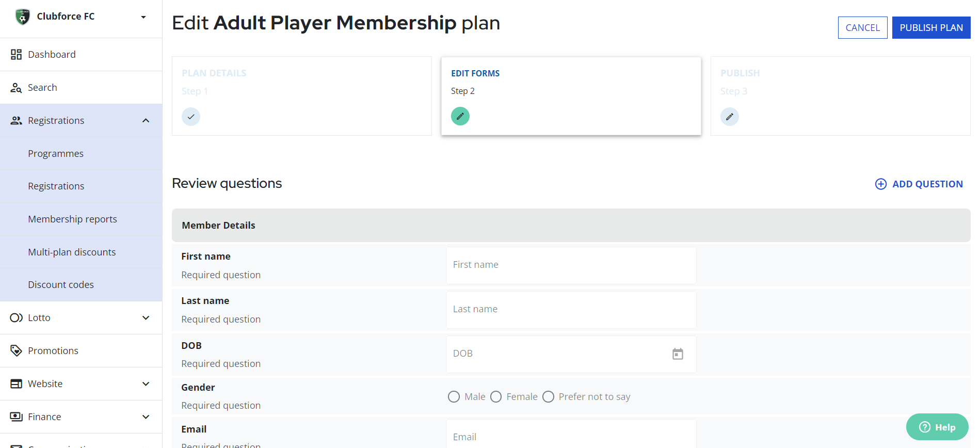This screenshot has width=980, height=448.
Task: Click the green pencil icon under Edit Forms
Action: (x=460, y=116)
